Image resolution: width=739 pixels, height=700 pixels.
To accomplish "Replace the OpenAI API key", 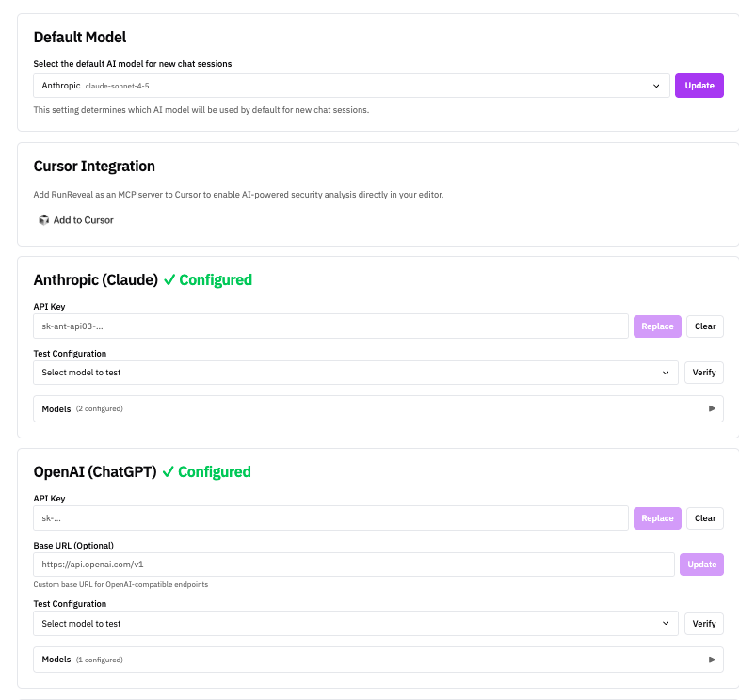I will click(657, 518).
